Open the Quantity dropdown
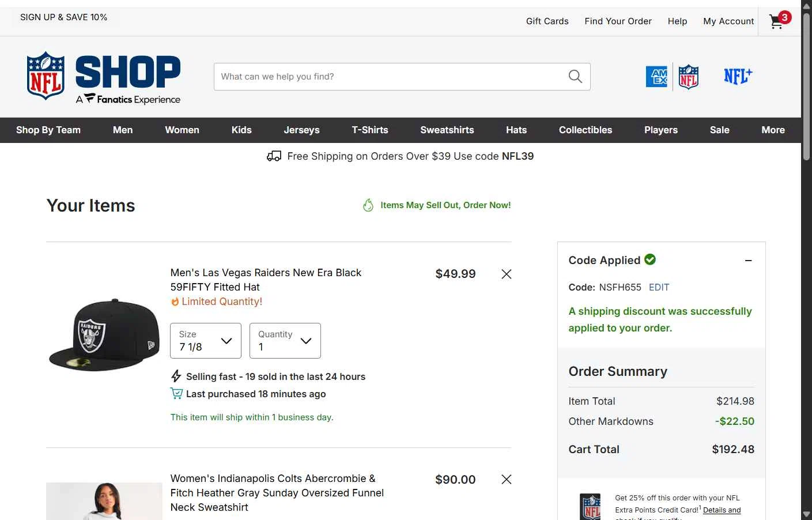Image resolution: width=812 pixels, height=520 pixels. [285, 341]
